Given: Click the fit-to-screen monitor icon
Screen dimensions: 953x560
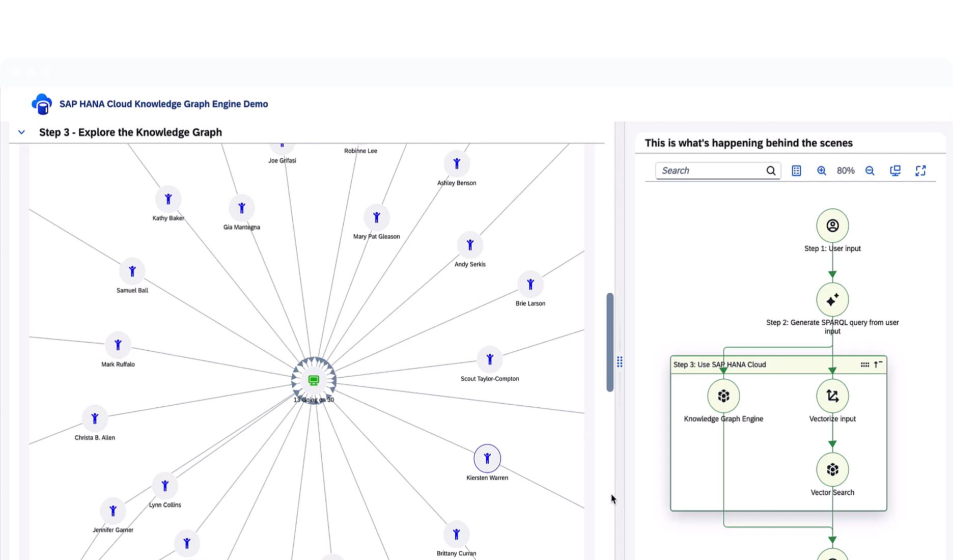Looking at the screenshot, I should point(895,171).
